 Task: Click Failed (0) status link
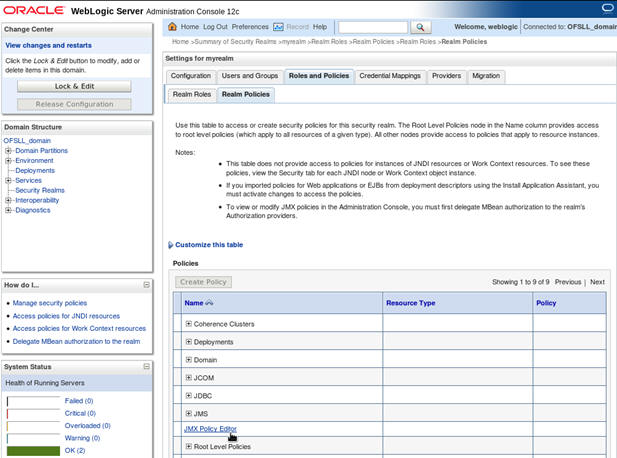[x=79, y=401]
